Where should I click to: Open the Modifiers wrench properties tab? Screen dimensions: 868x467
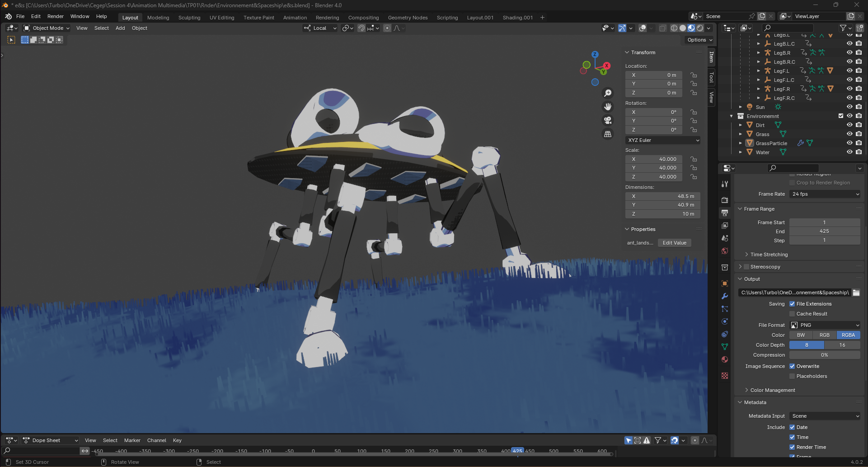click(725, 296)
